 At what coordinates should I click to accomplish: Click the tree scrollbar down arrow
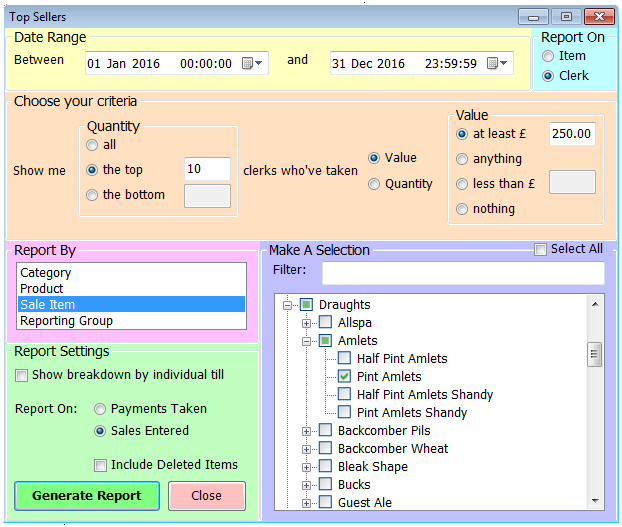click(595, 501)
